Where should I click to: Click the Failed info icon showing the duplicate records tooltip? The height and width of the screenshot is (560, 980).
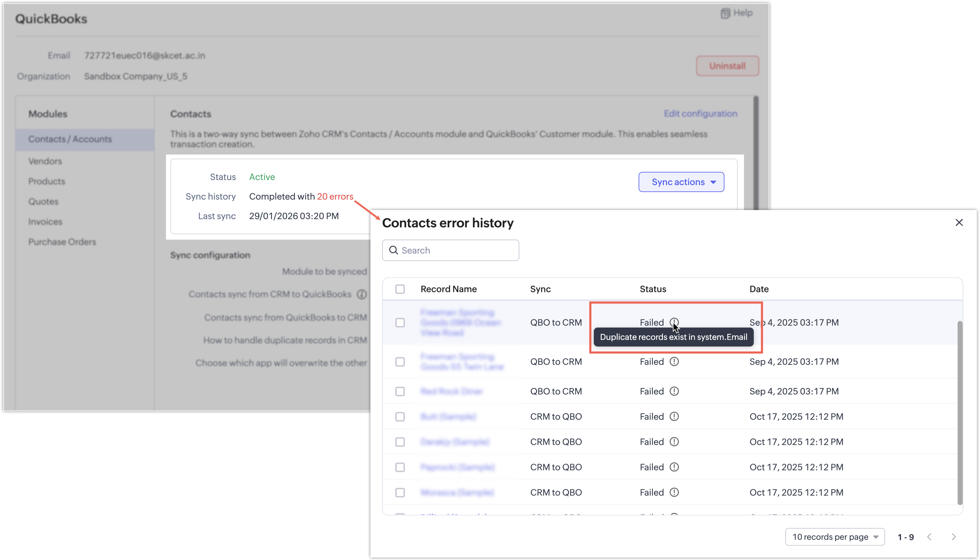[674, 322]
